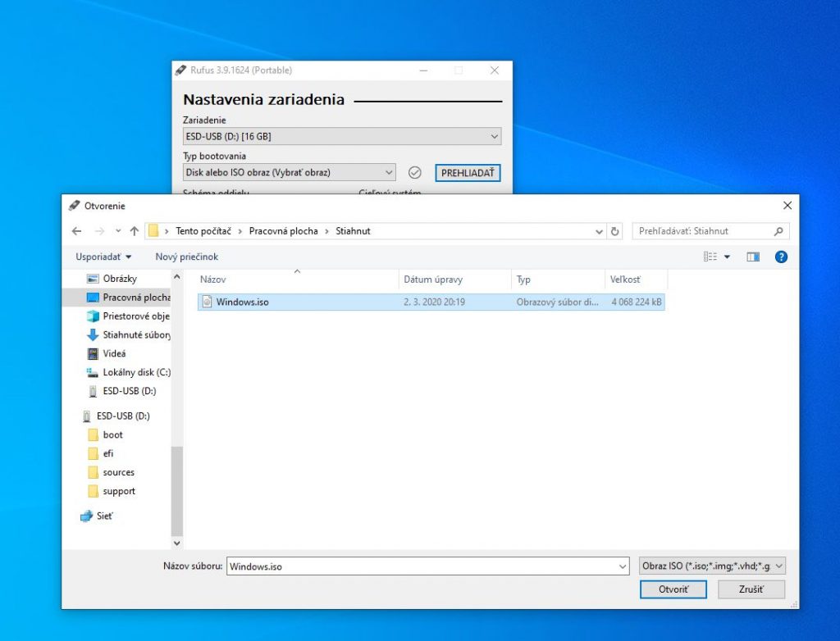Screen dimensions: 840x641
Task: Click the 4 068 224 kB size cell
Action: 636,302
